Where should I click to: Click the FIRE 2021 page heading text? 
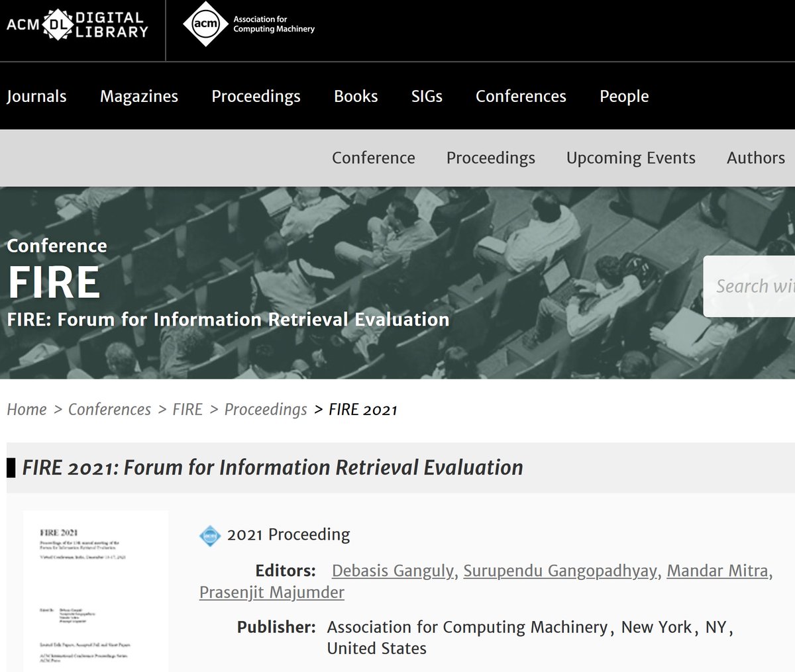272,467
